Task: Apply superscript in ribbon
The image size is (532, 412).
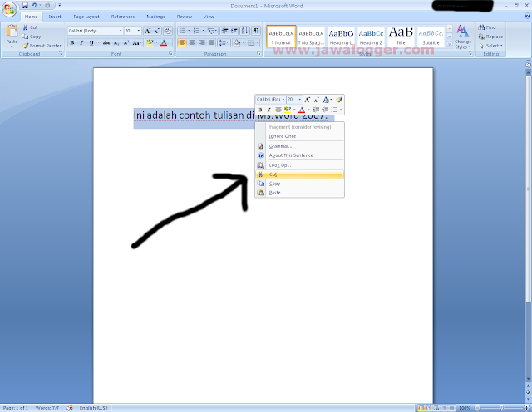Action: tap(126, 42)
